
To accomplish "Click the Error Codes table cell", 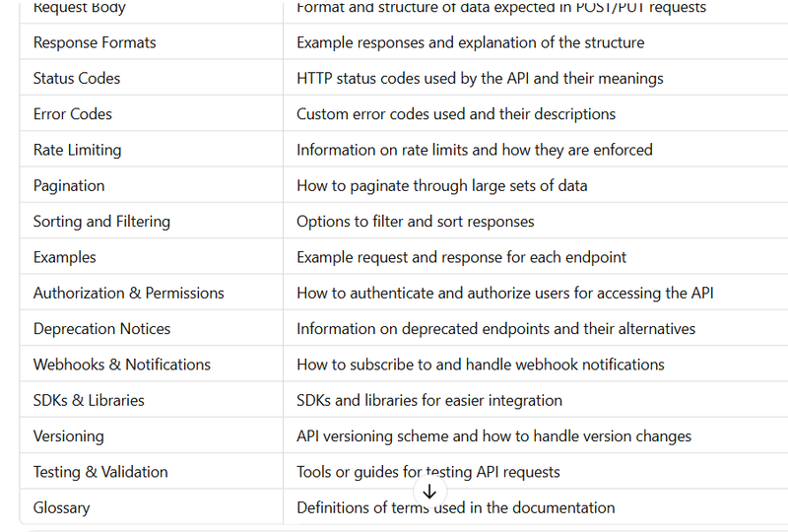I will 73,114.
